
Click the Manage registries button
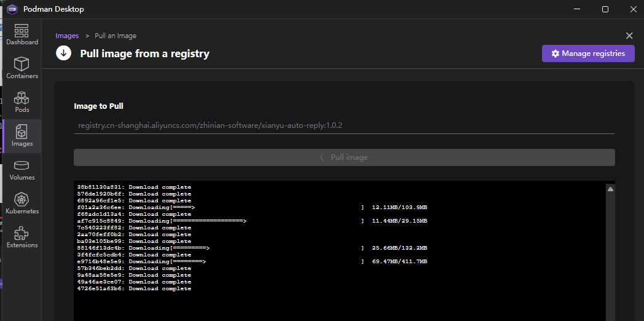[x=587, y=53]
